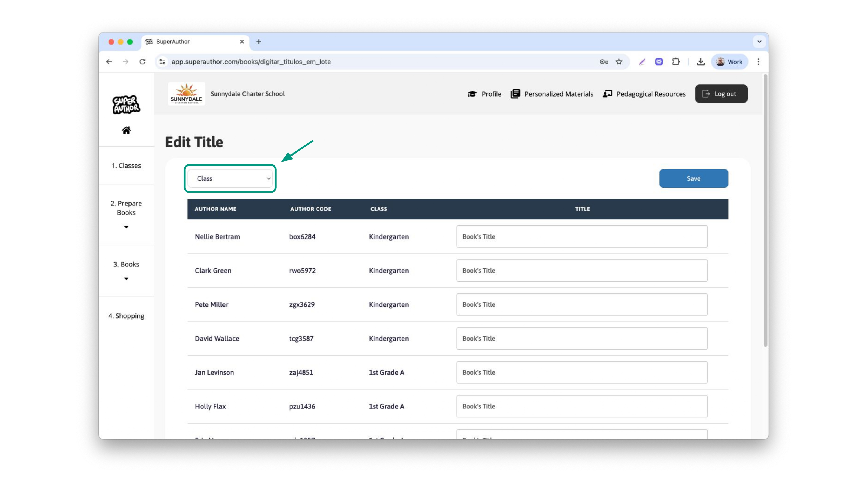Image resolution: width=868 pixels, height=488 pixels.
Task: Expand the Prepare Books submenu arrow
Action: pos(126,227)
